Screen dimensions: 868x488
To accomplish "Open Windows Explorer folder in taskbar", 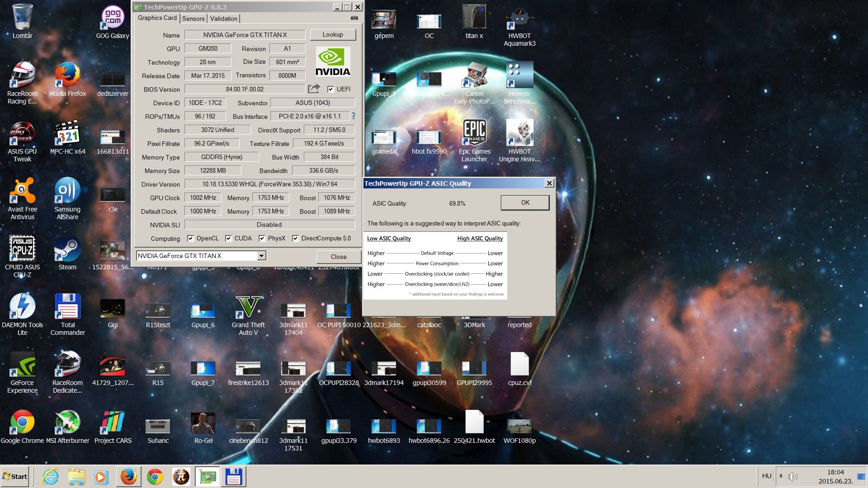I will pyautogui.click(x=76, y=477).
